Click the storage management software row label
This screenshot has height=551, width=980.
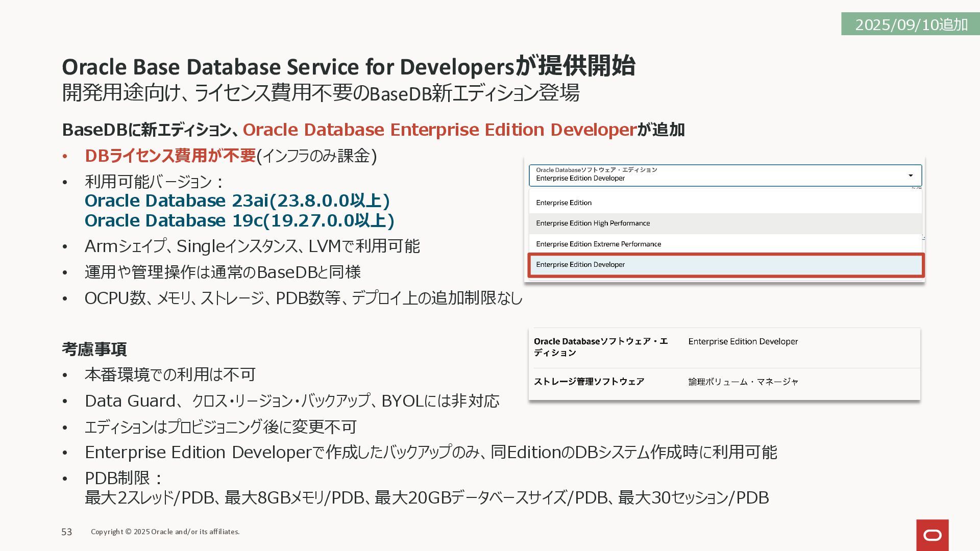pyautogui.click(x=589, y=382)
